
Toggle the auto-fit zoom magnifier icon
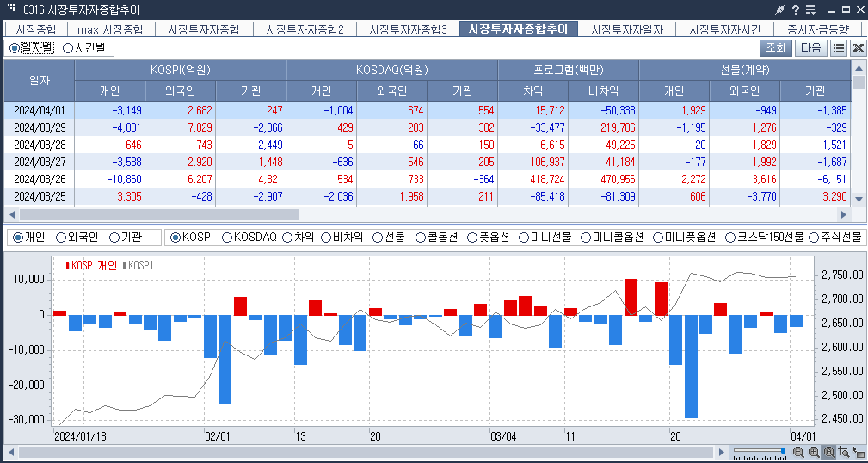coord(828,452)
